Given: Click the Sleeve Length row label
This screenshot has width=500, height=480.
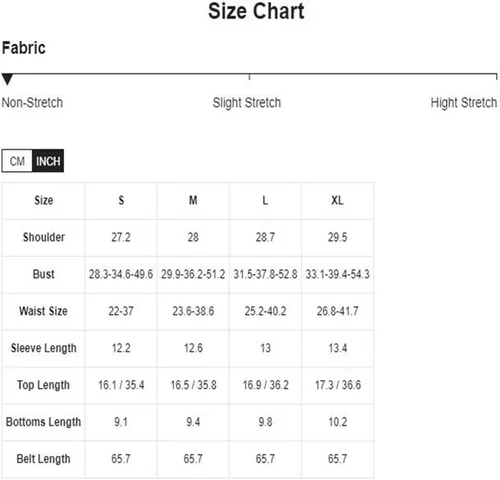Looking at the screenshot, I should 44,348.
